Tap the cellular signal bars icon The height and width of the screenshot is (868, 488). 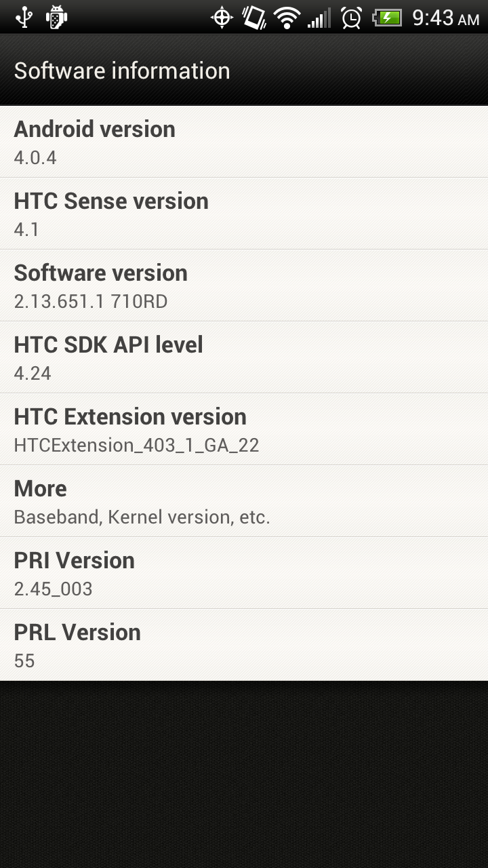[x=319, y=17]
